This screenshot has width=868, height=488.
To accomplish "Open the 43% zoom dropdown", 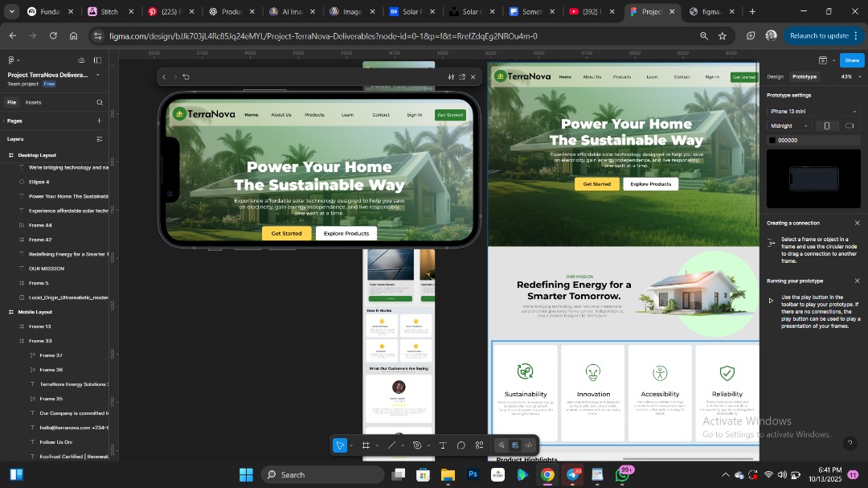I will point(851,77).
